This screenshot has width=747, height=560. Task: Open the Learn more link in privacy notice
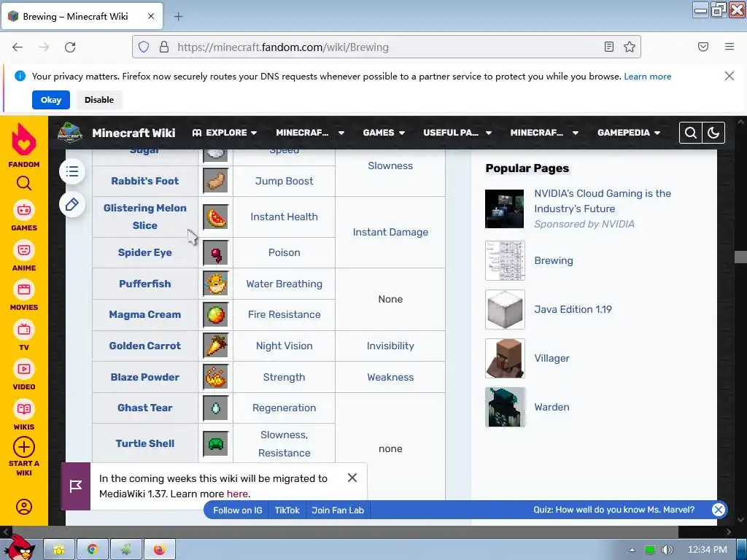(648, 77)
